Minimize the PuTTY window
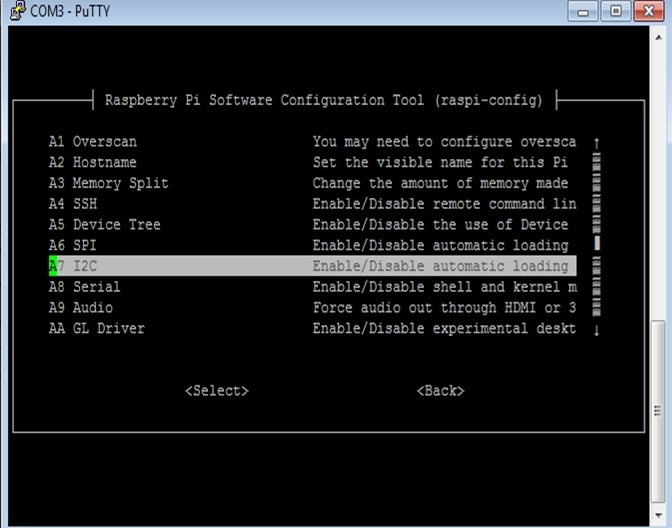The width and height of the screenshot is (672, 528). (x=583, y=11)
